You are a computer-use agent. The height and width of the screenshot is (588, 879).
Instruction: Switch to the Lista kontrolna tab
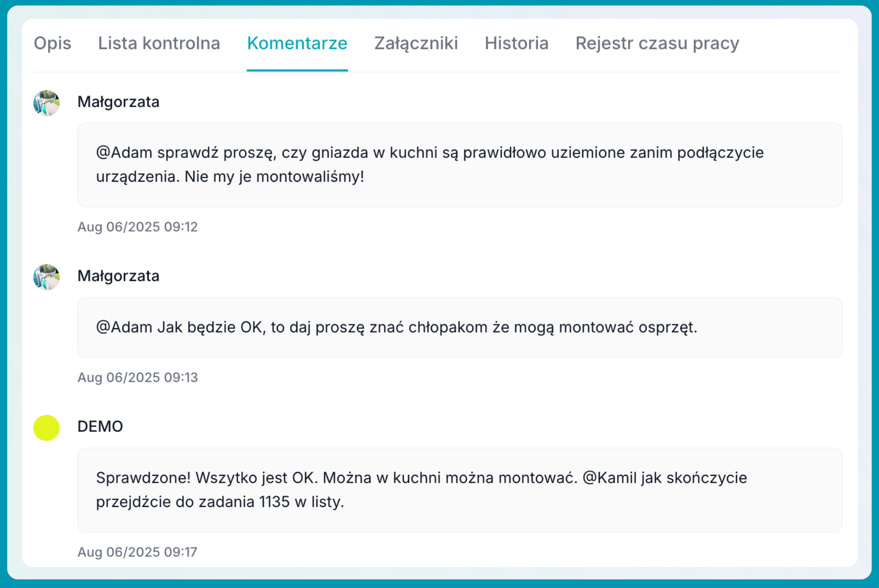click(159, 43)
